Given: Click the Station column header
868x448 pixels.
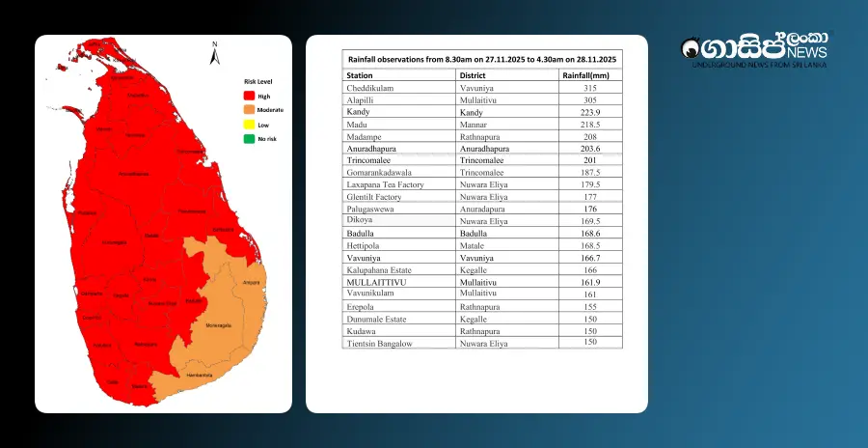Looking at the screenshot, I should [360, 74].
